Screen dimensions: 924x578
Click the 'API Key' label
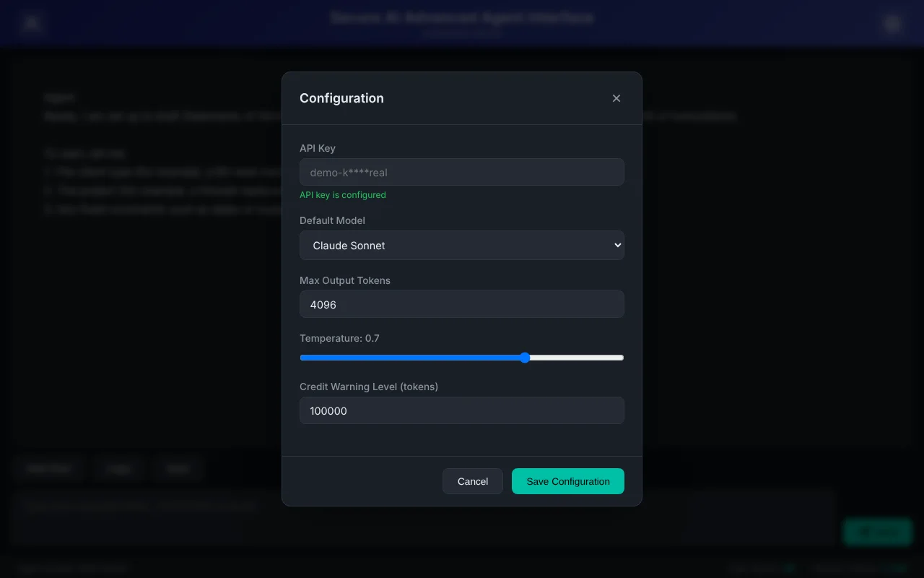coord(318,148)
